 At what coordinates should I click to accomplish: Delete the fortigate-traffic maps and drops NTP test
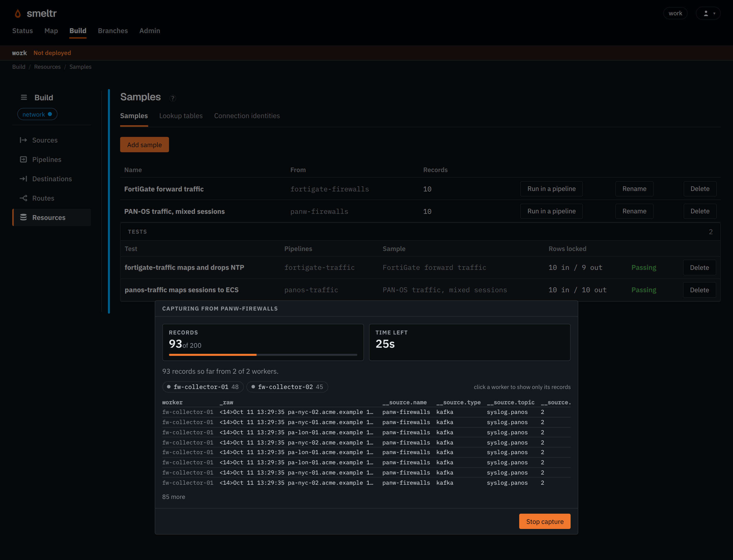point(699,268)
